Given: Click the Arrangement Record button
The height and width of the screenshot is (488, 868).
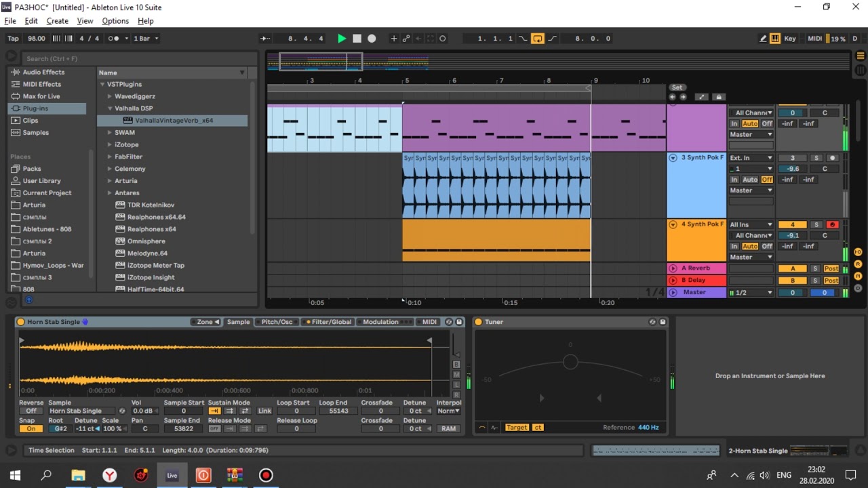Looking at the screenshot, I should pyautogui.click(x=372, y=39).
